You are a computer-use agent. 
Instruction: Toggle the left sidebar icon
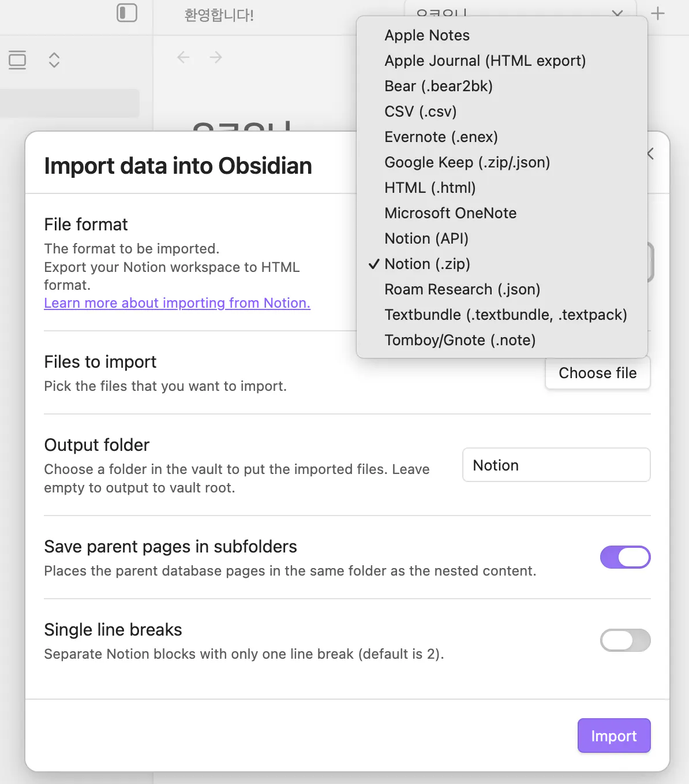coord(127,13)
